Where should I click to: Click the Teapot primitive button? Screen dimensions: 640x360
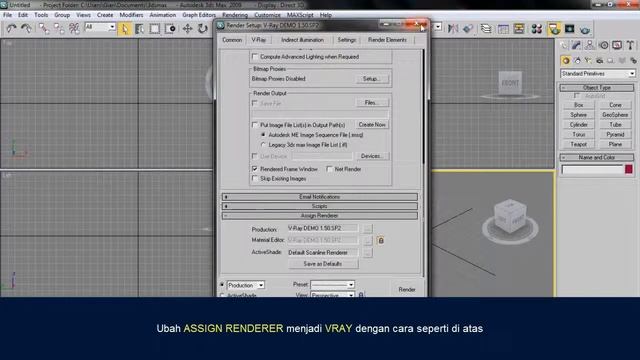[578, 144]
